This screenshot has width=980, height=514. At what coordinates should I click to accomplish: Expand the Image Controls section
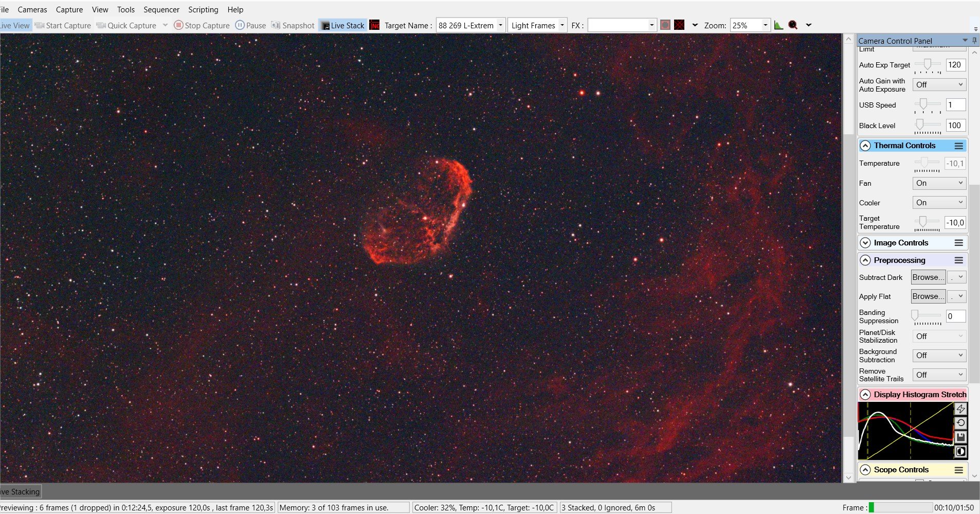click(865, 243)
